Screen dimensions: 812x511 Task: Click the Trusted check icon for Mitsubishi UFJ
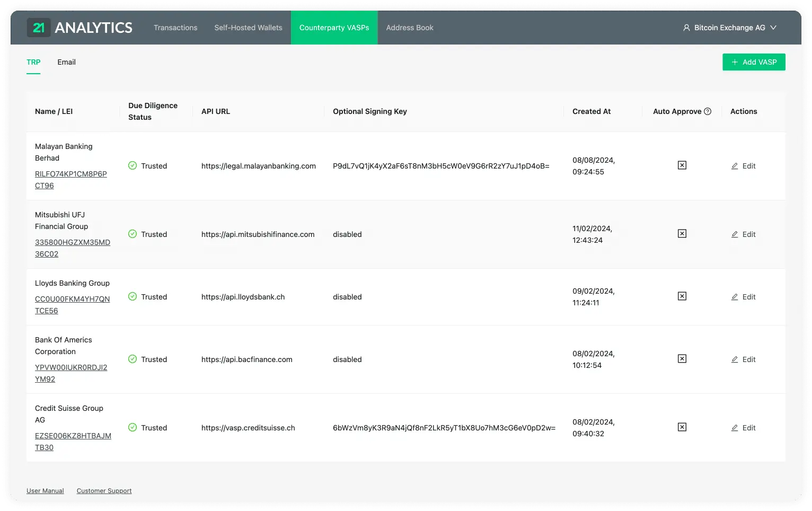pyautogui.click(x=133, y=234)
